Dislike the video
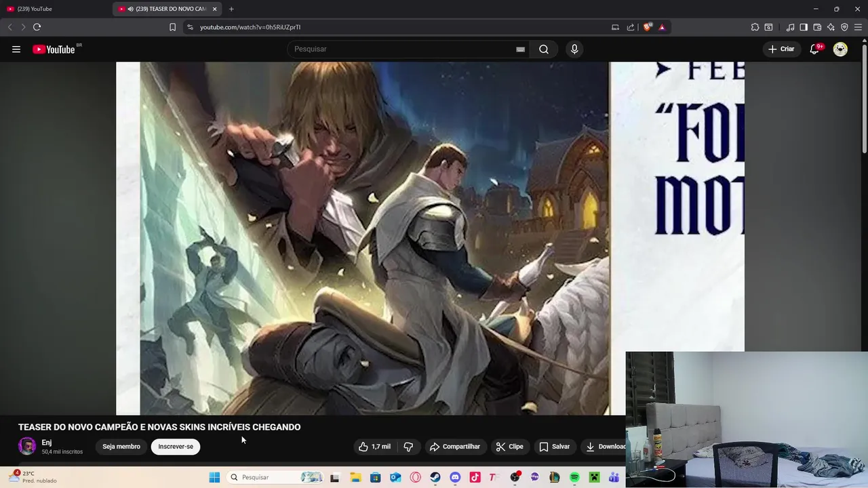 (408, 447)
